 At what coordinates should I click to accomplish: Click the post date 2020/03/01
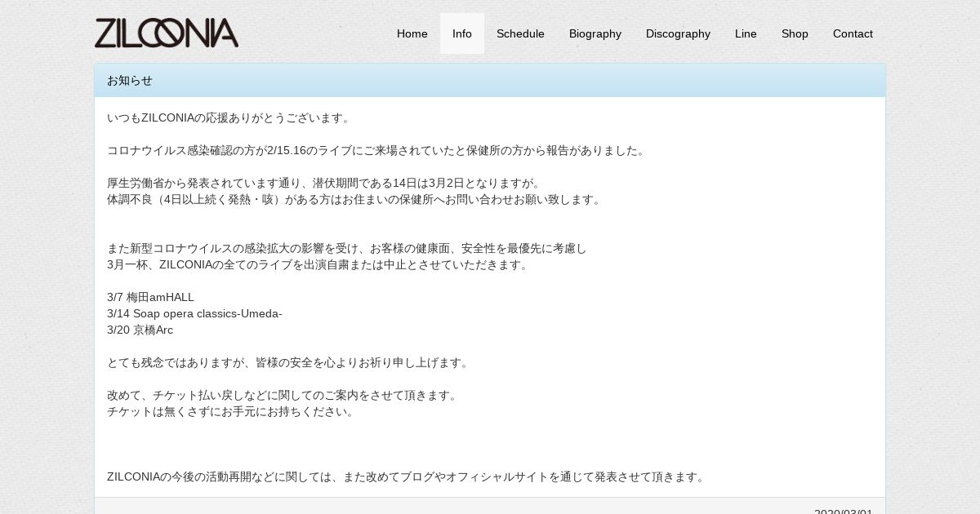coord(843,510)
